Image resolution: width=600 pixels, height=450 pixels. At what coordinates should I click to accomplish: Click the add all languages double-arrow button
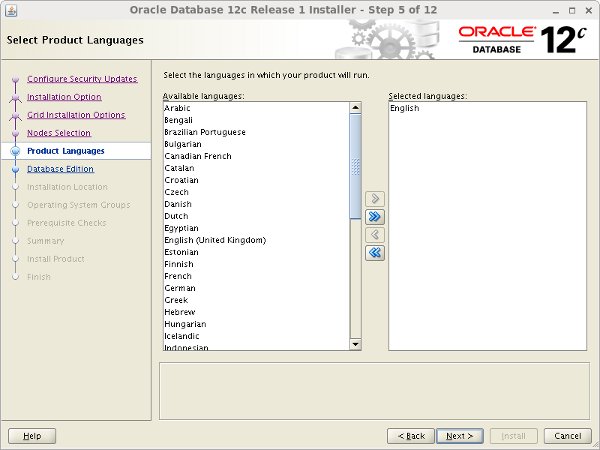point(375,217)
